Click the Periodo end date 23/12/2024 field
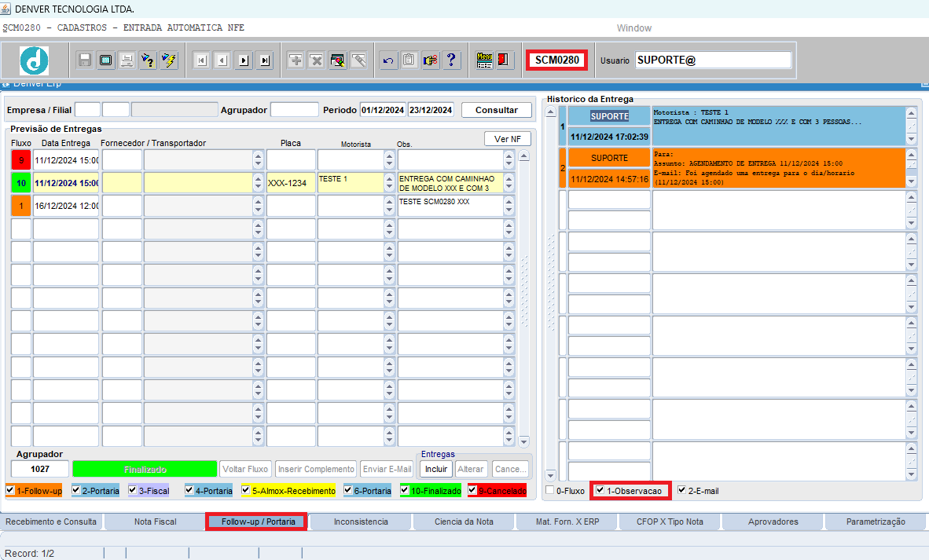The width and height of the screenshot is (929, 560). (x=431, y=110)
